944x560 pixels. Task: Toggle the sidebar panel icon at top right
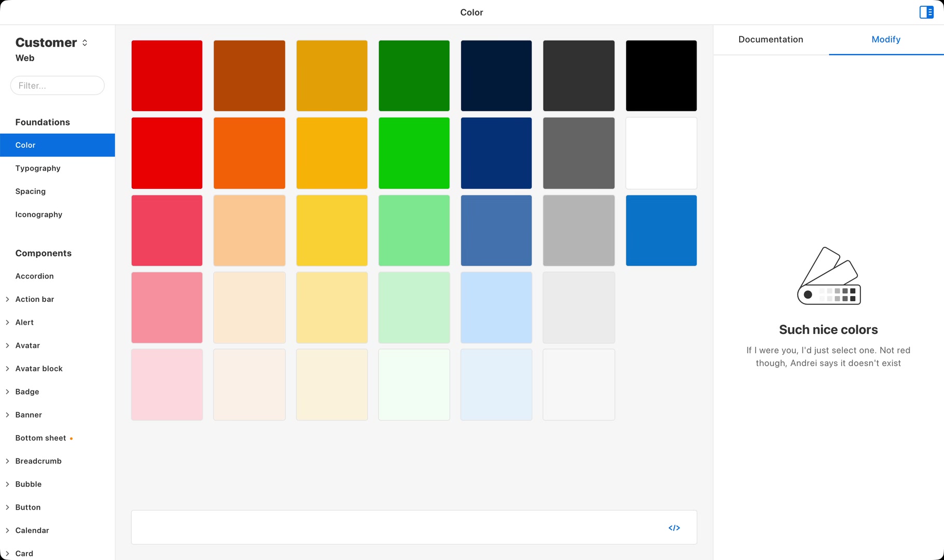point(926,12)
